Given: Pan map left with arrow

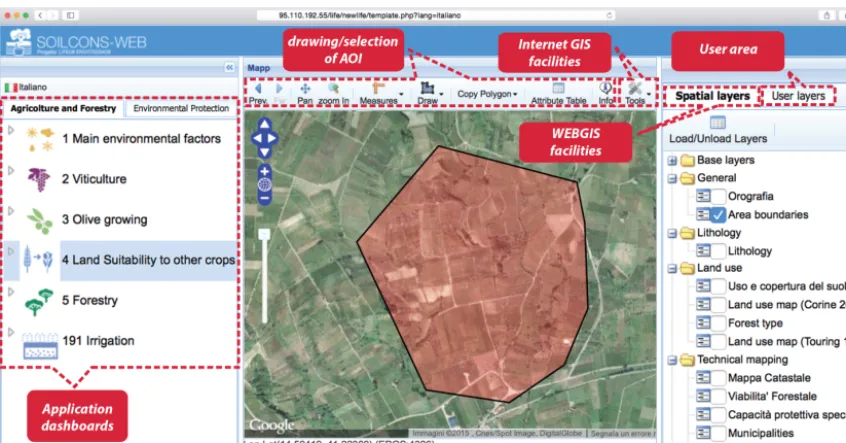Looking at the screenshot, I should point(257,138).
